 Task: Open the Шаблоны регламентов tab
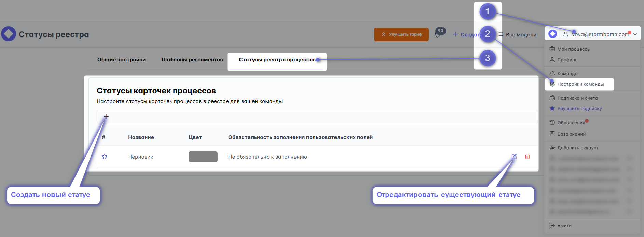click(x=192, y=60)
